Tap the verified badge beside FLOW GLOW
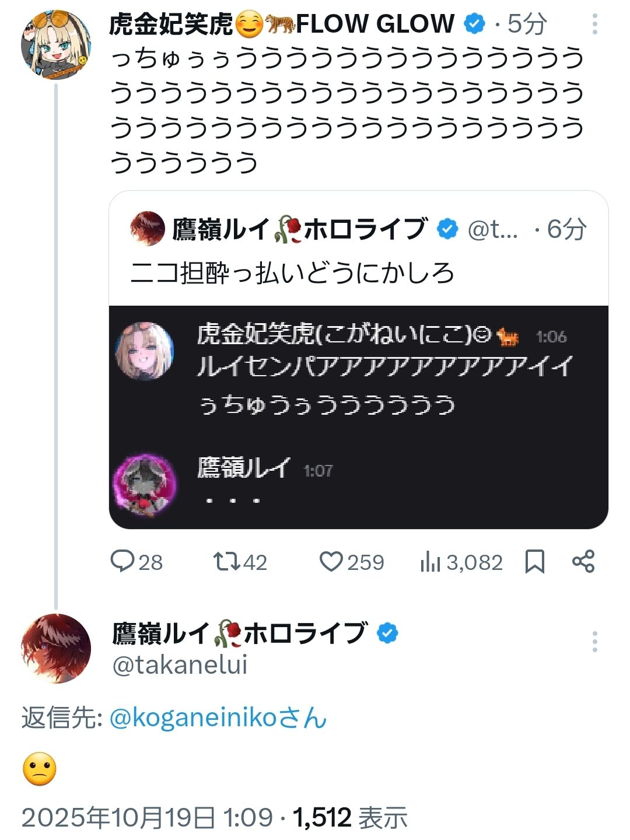This screenshot has height=840, width=630. 474,24
